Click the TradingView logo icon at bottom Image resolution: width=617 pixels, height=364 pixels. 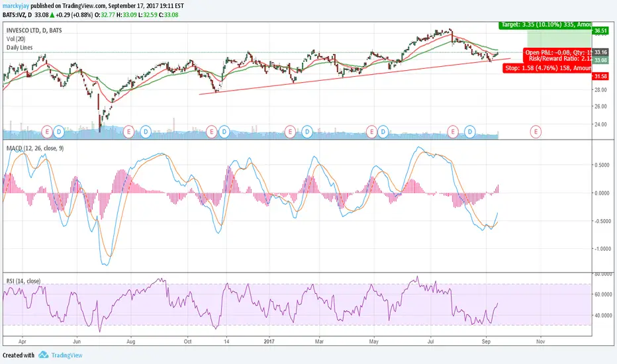[43, 355]
